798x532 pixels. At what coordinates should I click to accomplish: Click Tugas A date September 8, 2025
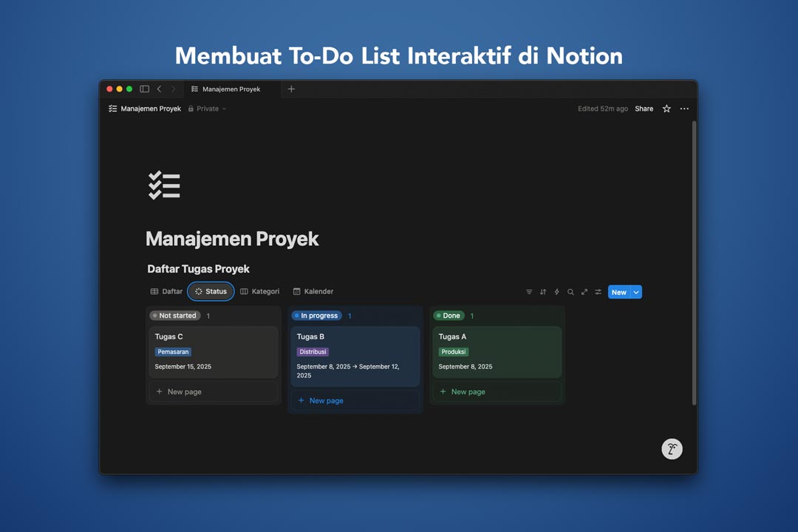click(465, 366)
